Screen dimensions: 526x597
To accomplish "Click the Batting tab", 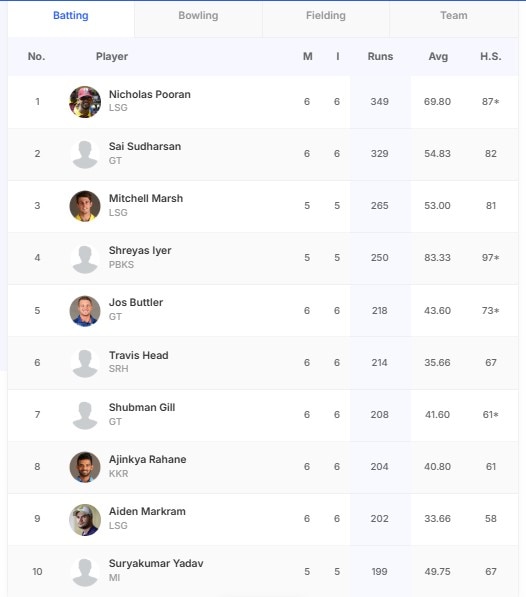I will [x=71, y=16].
